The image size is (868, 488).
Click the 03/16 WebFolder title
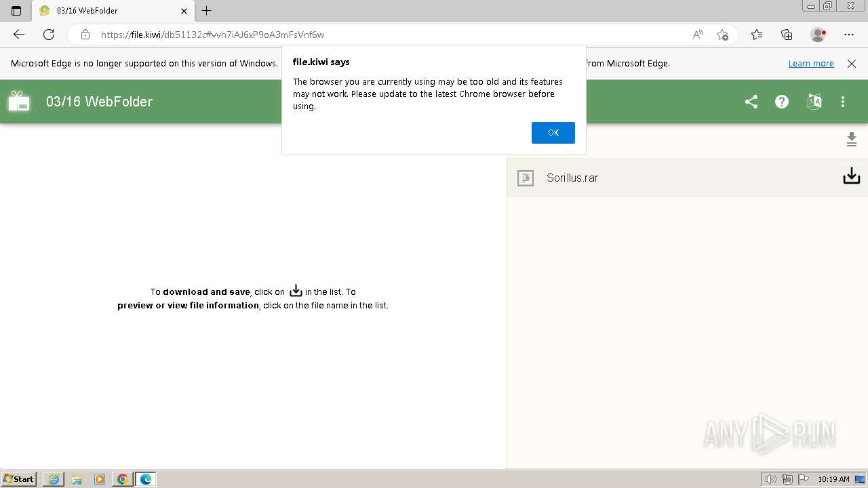click(99, 102)
